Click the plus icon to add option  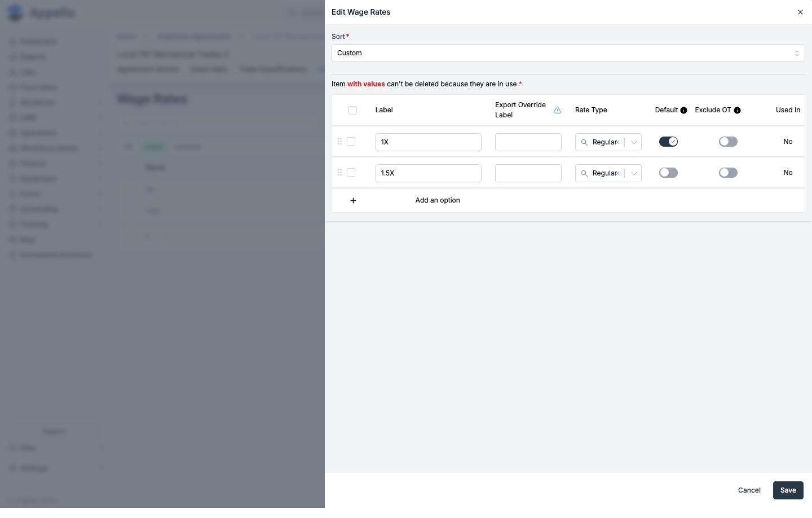[353, 200]
